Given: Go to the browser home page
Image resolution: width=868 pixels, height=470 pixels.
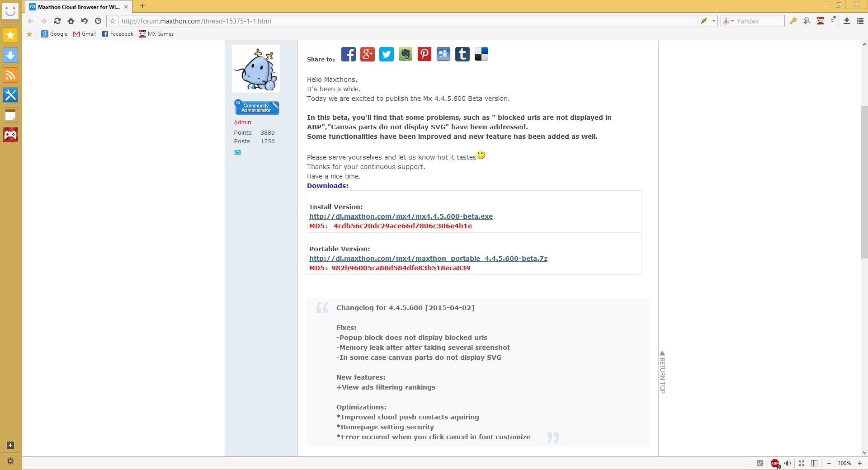Looking at the screenshot, I should click(x=71, y=21).
